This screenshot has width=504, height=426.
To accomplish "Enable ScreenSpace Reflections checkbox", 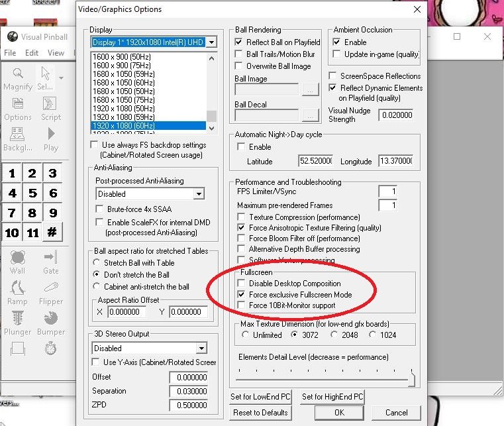I will 332,76.
